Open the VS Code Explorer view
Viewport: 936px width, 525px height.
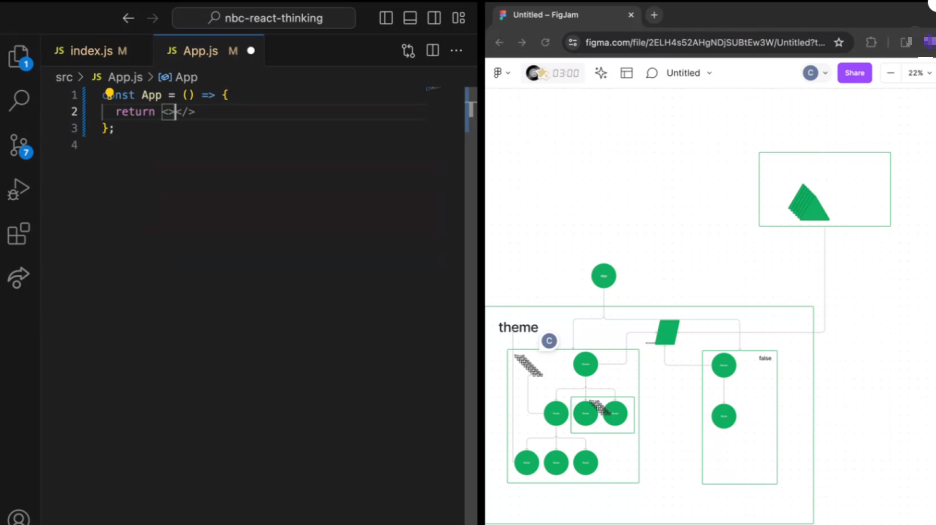coord(19,57)
